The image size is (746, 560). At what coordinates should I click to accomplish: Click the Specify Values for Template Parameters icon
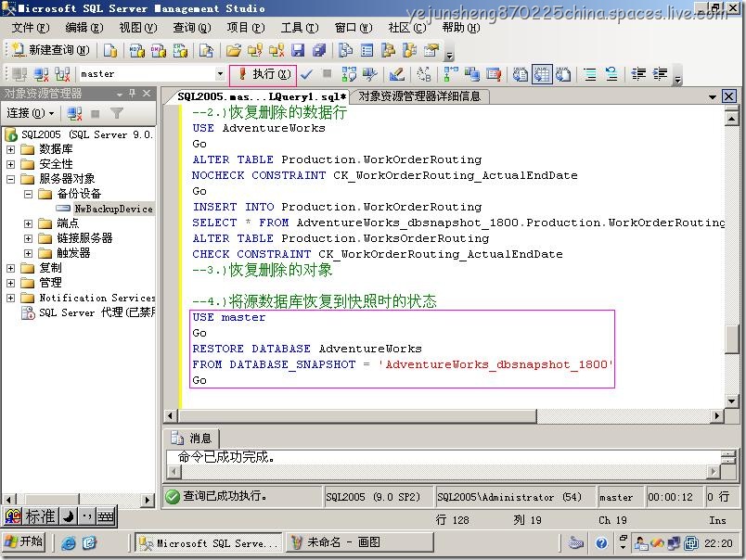point(423,74)
